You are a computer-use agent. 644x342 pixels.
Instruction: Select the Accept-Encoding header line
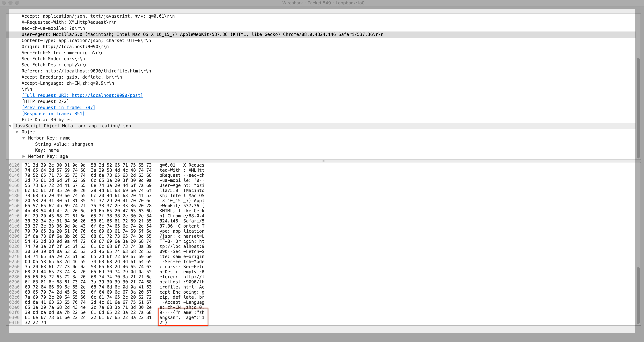pos(72,77)
